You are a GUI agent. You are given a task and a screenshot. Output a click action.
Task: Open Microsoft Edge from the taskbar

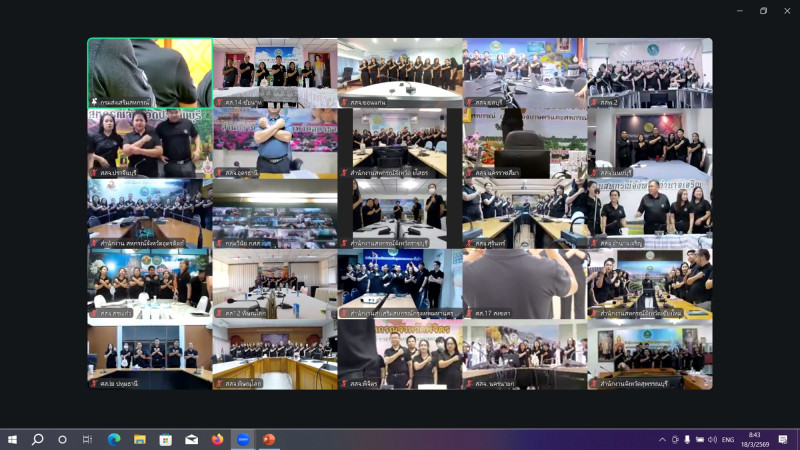tap(113, 439)
